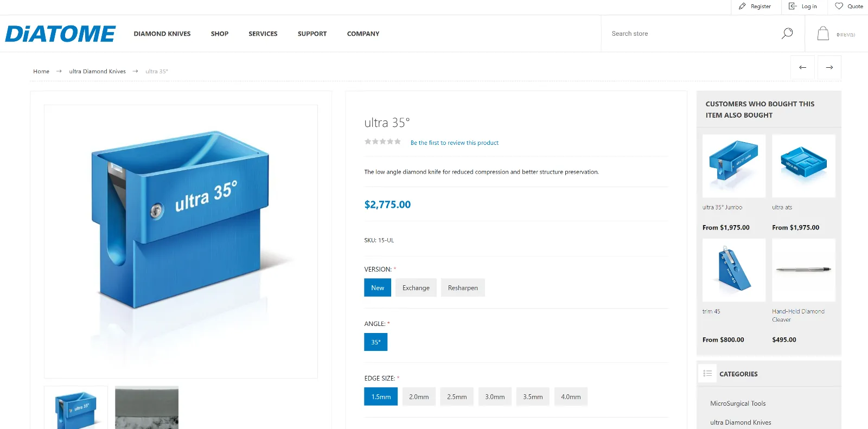
Task: Select Resharpen version option
Action: click(463, 288)
